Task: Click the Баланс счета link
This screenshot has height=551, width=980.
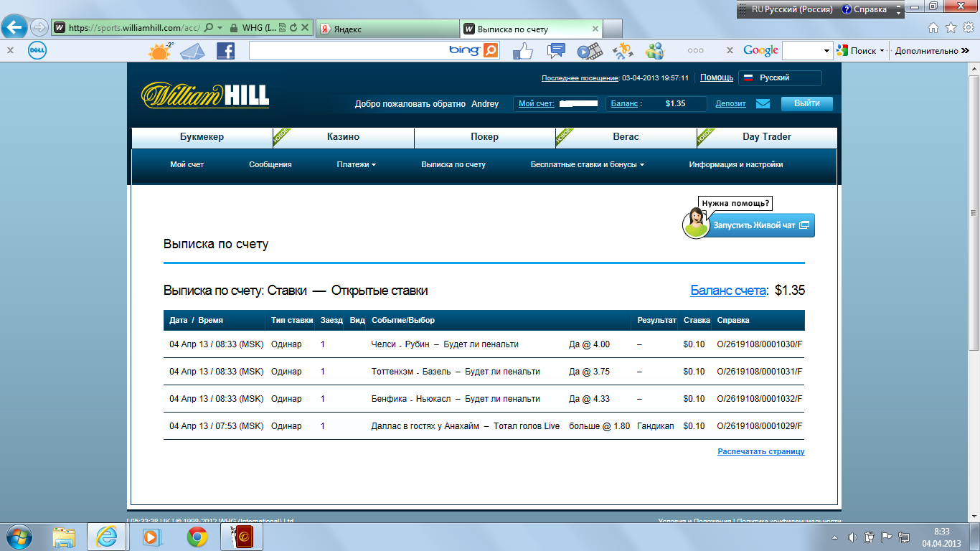Action: click(x=728, y=291)
